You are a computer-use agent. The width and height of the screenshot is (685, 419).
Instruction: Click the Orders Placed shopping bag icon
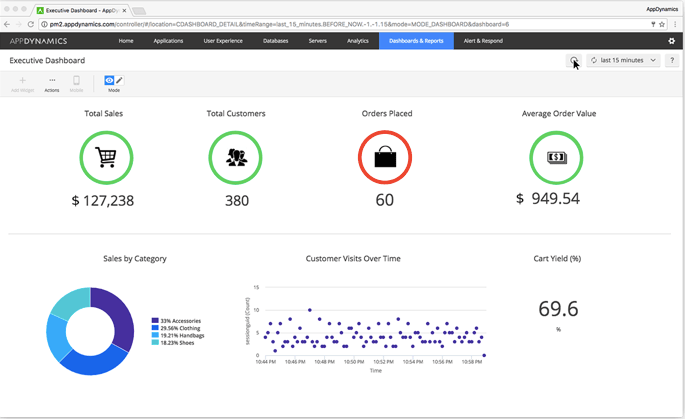385,157
